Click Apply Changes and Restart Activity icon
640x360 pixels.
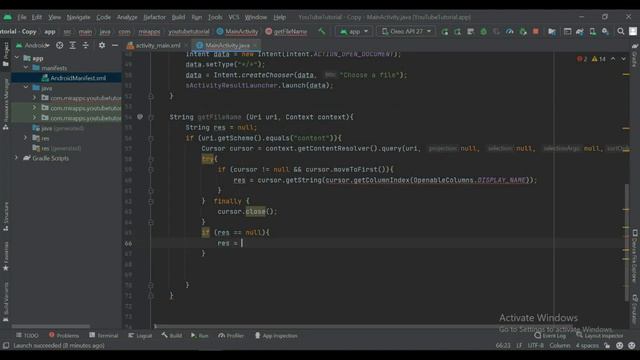[458, 31]
